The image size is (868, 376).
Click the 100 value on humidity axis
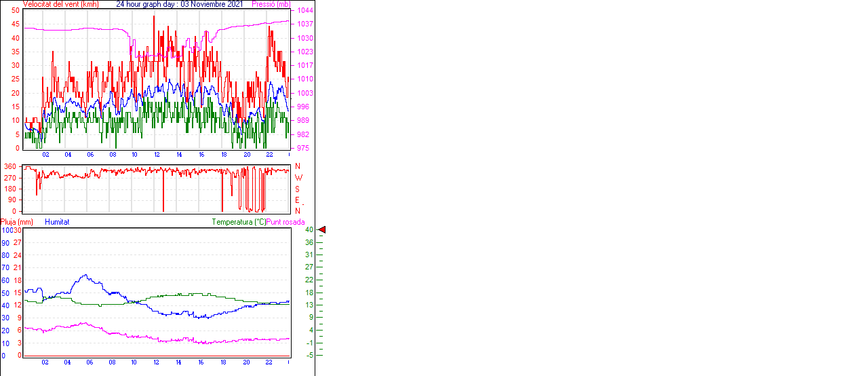pyautogui.click(x=6, y=230)
